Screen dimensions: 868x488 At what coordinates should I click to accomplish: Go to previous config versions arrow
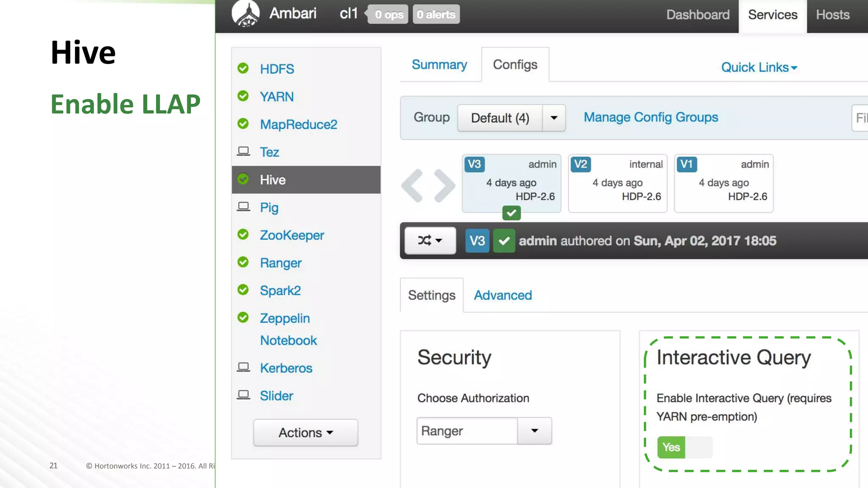(412, 186)
